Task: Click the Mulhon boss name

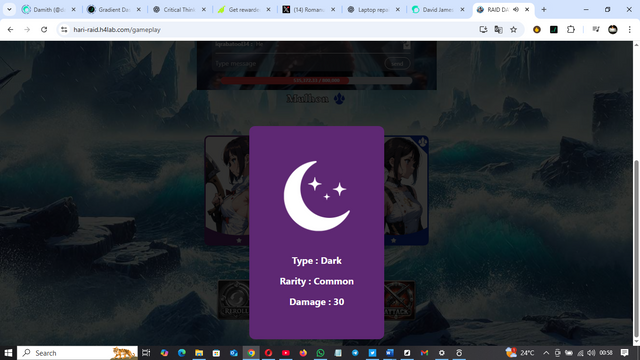Action: pyautogui.click(x=307, y=98)
